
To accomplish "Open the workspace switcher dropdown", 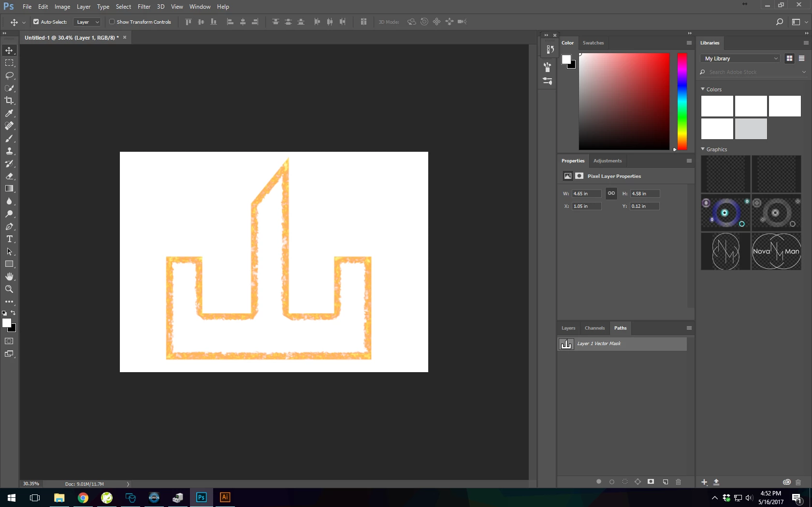I will tap(799, 22).
